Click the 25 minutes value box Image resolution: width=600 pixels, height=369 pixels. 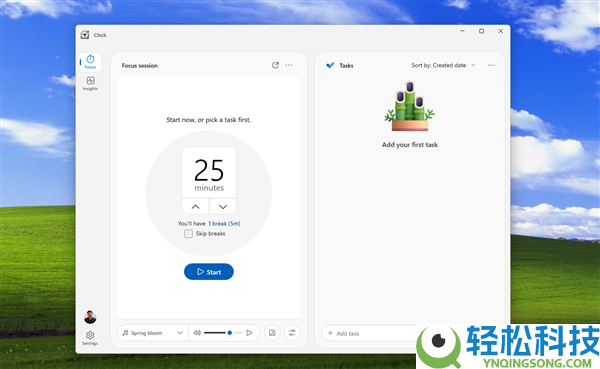click(x=209, y=173)
